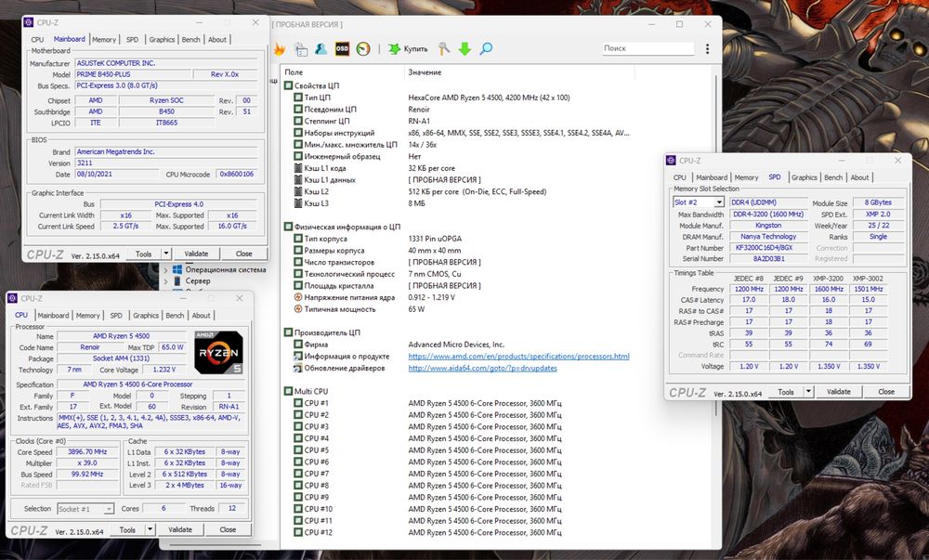Image resolution: width=929 pixels, height=560 pixels.
Task: Click the icon beside Обновление драйверов
Action: tap(298, 368)
